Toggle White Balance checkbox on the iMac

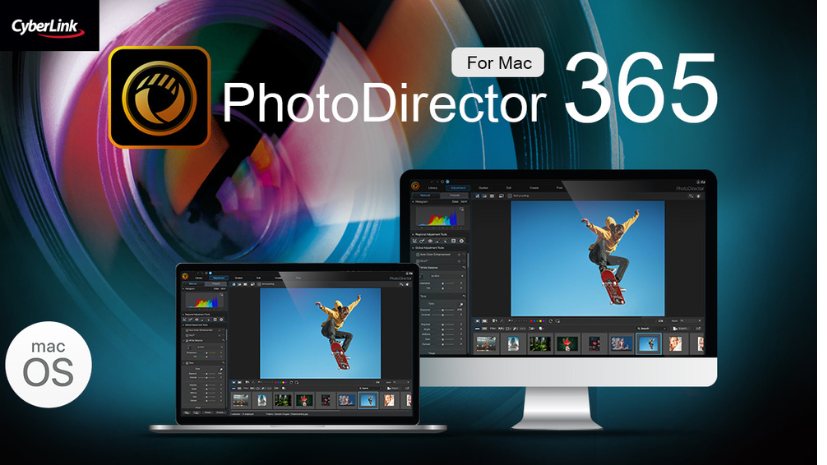417,267
